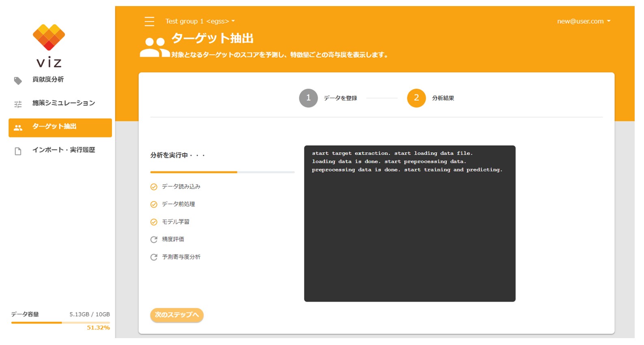Click the 分析結果 step label
This screenshot has height=345, width=644.
point(443,98)
